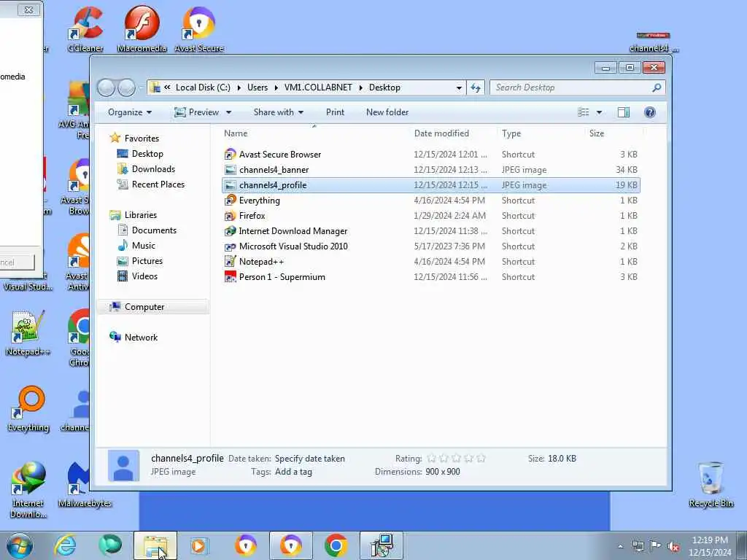
Task: Refresh the Desktop folder view
Action: click(x=476, y=87)
